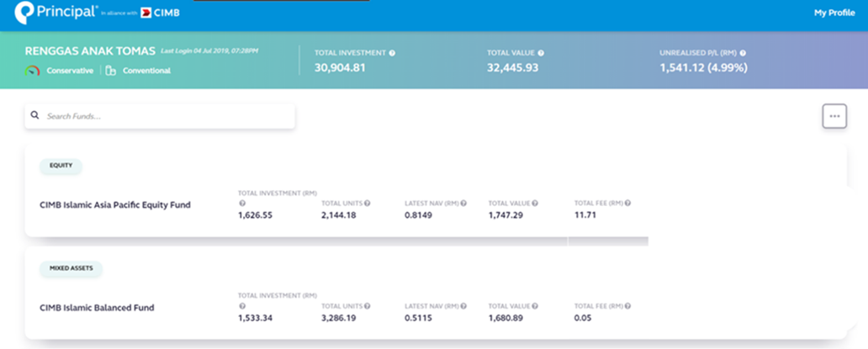Click the risk gauge icon beside Conservative
The height and width of the screenshot is (349, 868).
32,71
